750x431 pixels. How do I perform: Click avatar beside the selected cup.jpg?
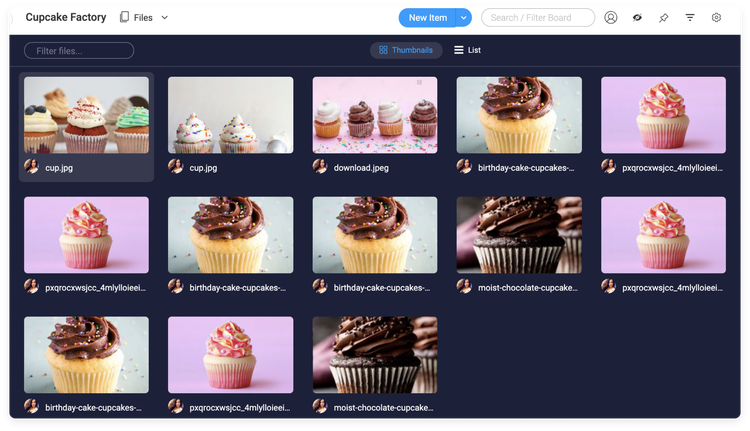click(x=32, y=166)
